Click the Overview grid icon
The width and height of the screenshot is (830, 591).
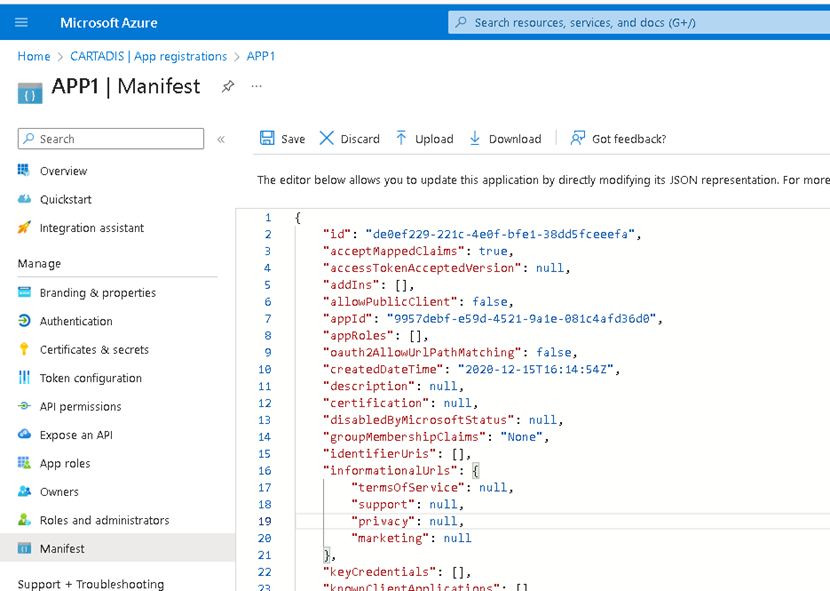[24, 170]
